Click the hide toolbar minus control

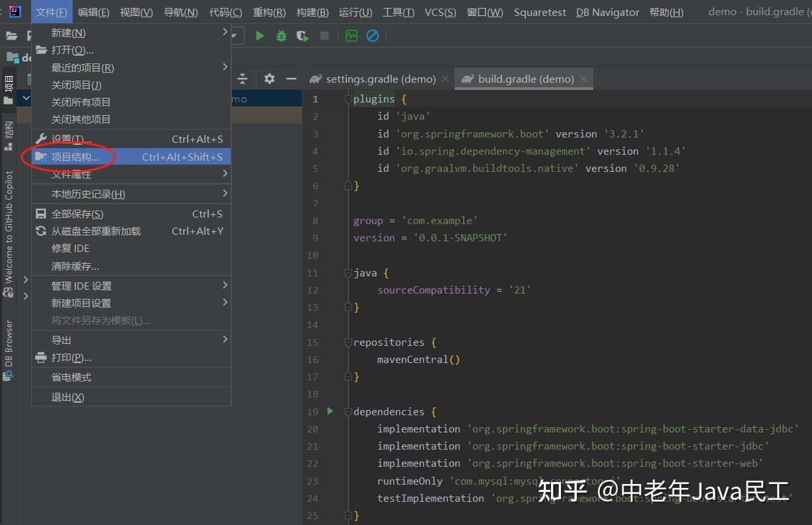tap(291, 78)
